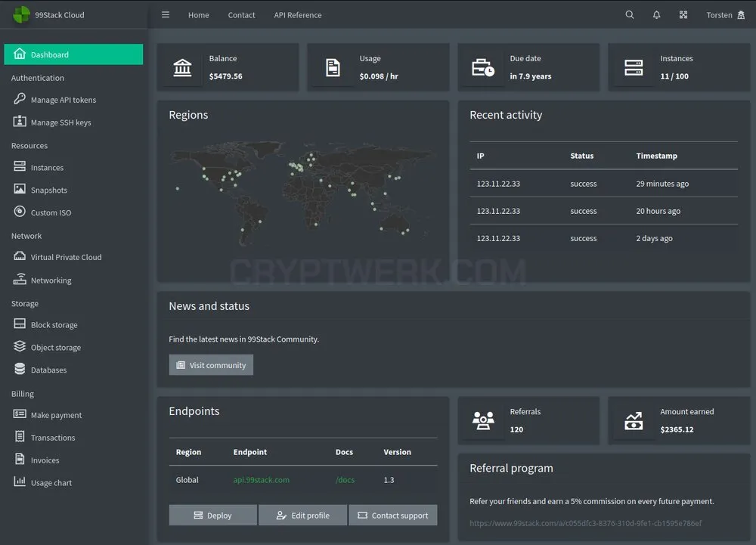Click the Transactions list icon

click(20, 436)
